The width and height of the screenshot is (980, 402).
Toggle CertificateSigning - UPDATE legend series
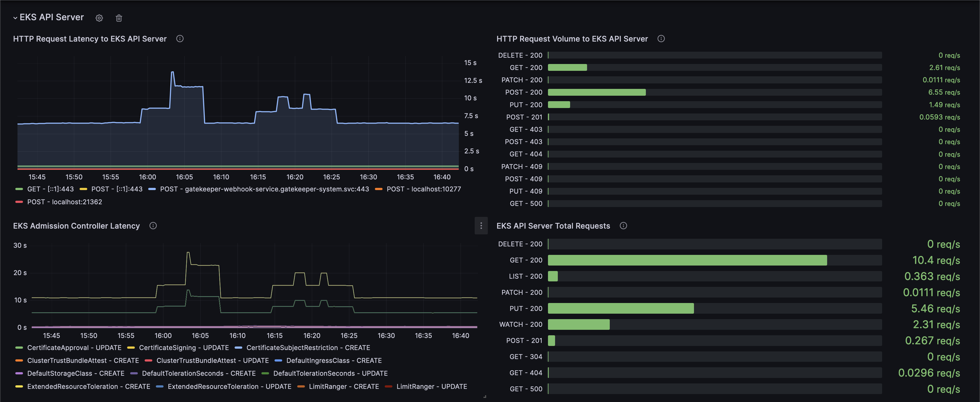click(x=183, y=348)
